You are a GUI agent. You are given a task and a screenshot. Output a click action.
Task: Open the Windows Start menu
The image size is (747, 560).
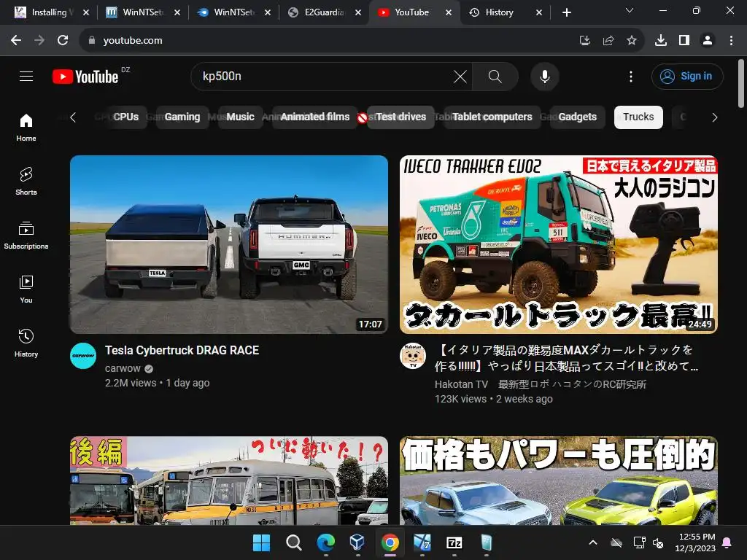pos(261,542)
